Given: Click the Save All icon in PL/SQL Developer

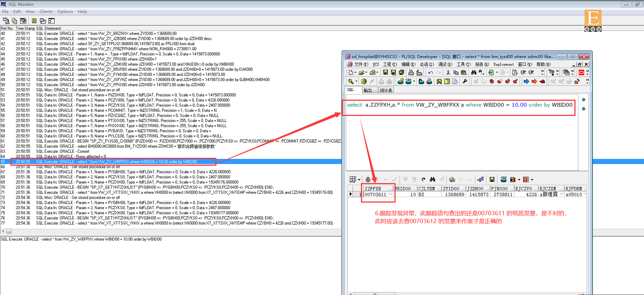Looking at the screenshot, I should click(401, 73).
